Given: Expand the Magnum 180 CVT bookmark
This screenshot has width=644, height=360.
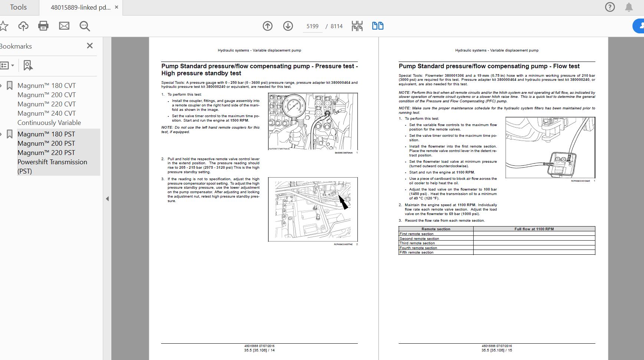Looking at the screenshot, I should point(1,86).
